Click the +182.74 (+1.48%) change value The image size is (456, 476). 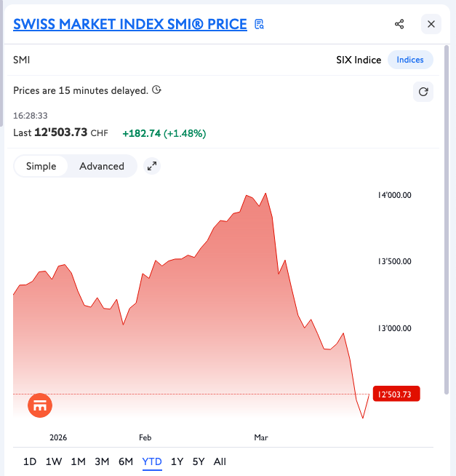click(164, 133)
